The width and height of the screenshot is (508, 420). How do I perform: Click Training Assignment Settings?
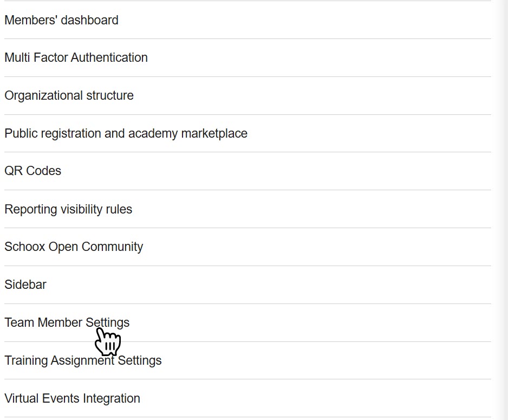[x=83, y=360]
